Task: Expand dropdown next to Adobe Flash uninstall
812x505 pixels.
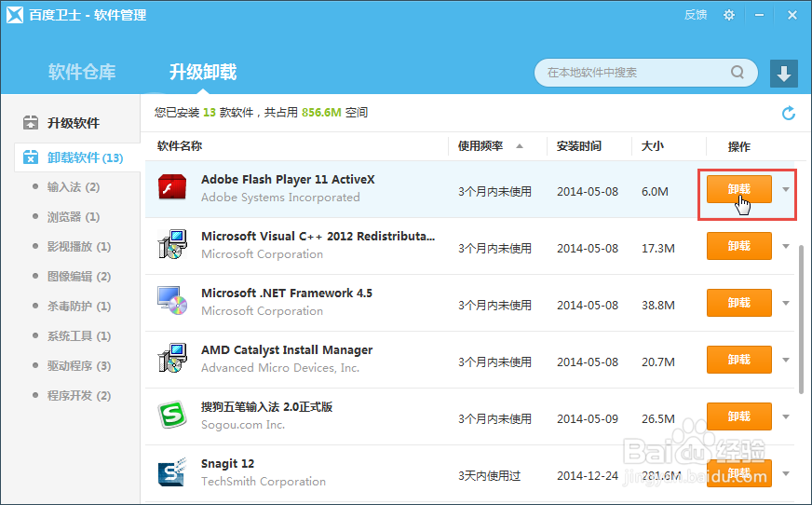Action: [786, 189]
